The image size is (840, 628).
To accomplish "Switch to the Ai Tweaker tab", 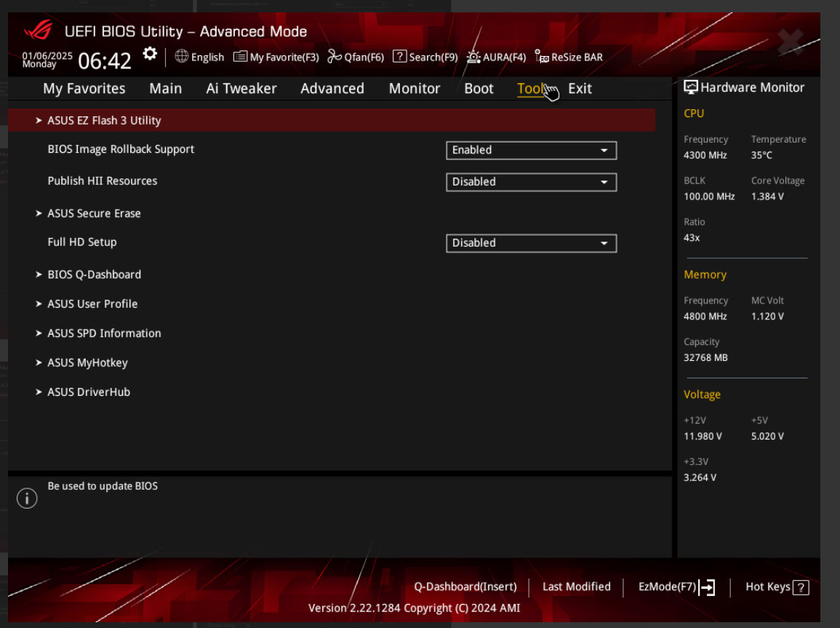I will (x=241, y=88).
